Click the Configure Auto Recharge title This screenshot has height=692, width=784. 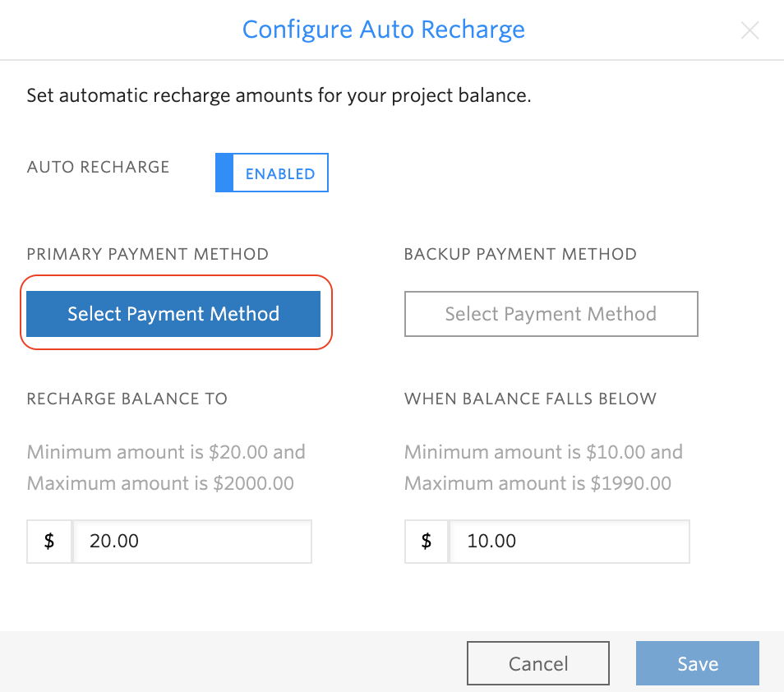click(x=384, y=30)
